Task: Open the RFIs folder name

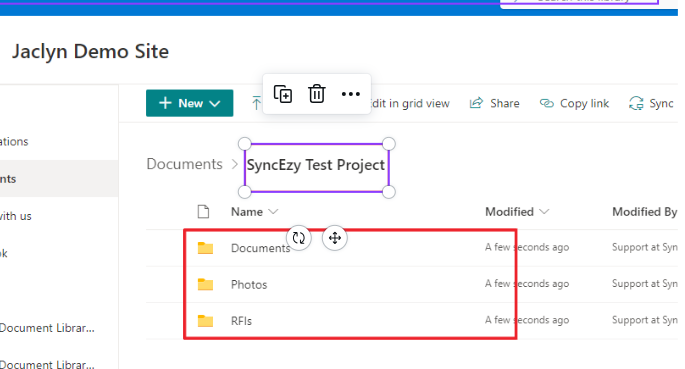Action: pos(242,321)
